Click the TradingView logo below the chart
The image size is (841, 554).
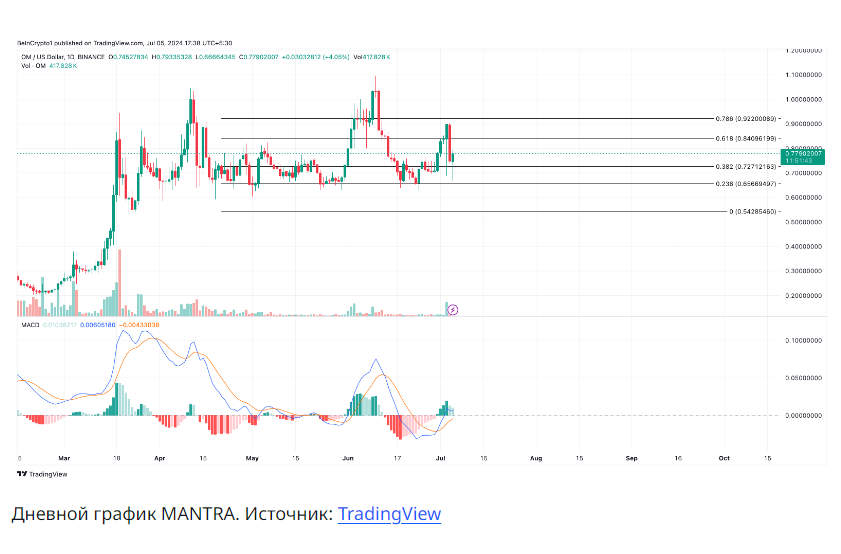[x=42, y=474]
